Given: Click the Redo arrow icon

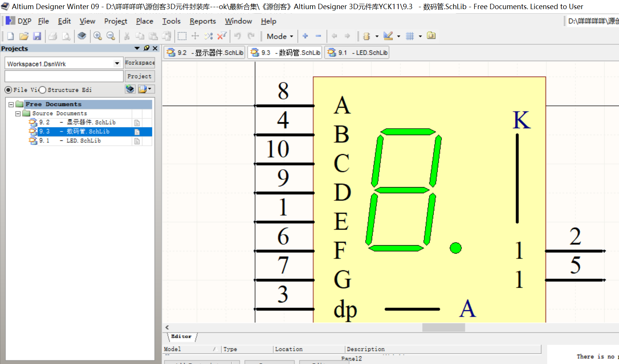Looking at the screenshot, I should pos(251,36).
